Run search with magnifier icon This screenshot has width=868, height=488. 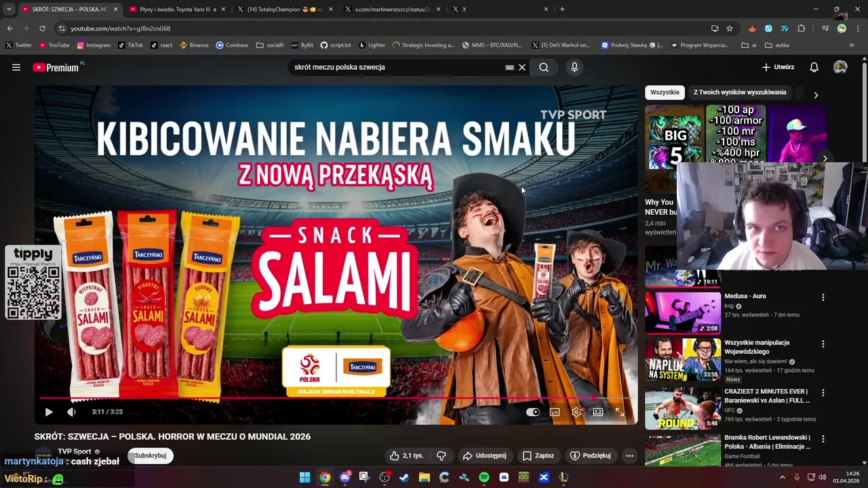544,67
